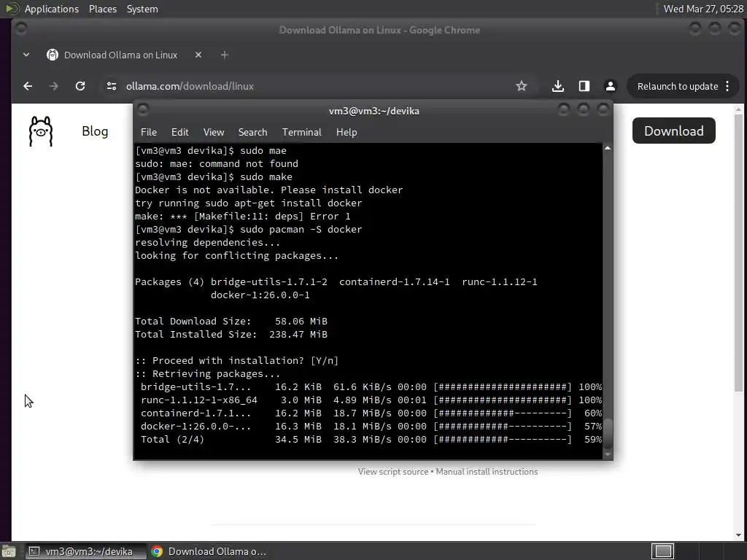Open the terminal Help menu
Image resolution: width=747 pixels, height=560 pixels.
[x=347, y=132]
